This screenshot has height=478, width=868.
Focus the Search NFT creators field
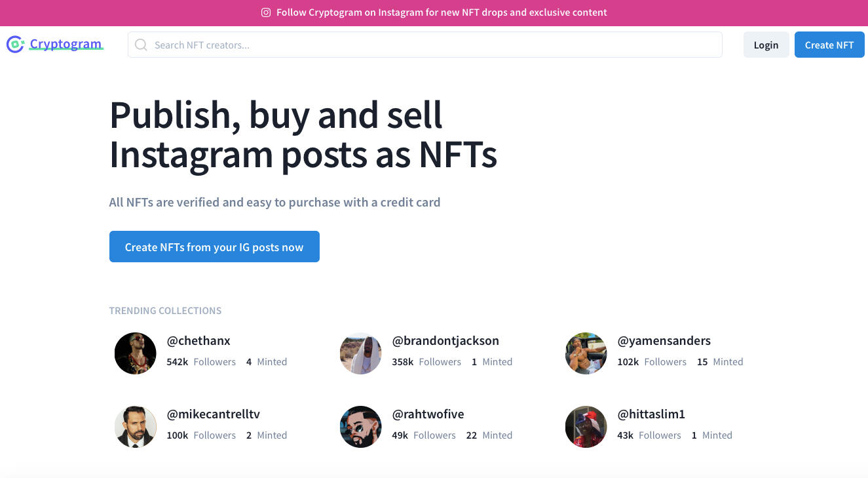[x=432, y=45]
